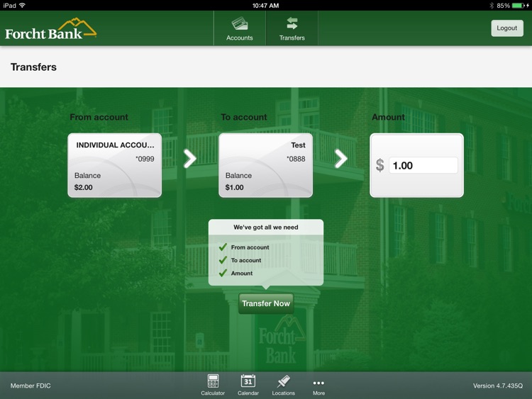Tap the Bluetooth icon in status bar
532x399 pixels.
[492, 6]
